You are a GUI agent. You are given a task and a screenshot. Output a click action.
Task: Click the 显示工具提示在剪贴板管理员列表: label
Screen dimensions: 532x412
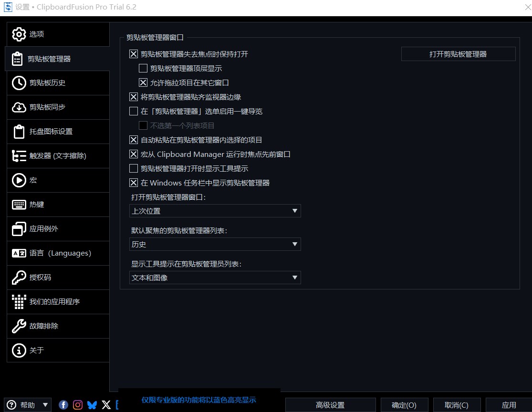186,264
